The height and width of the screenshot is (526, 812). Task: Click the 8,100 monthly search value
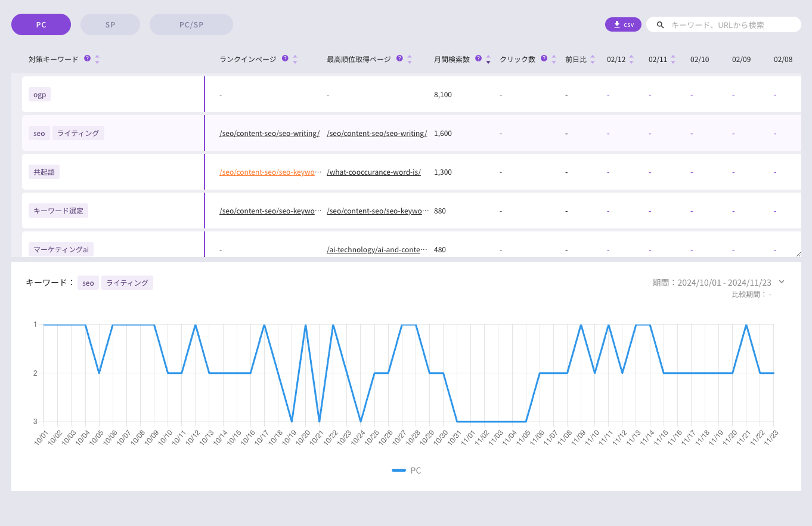tap(443, 95)
